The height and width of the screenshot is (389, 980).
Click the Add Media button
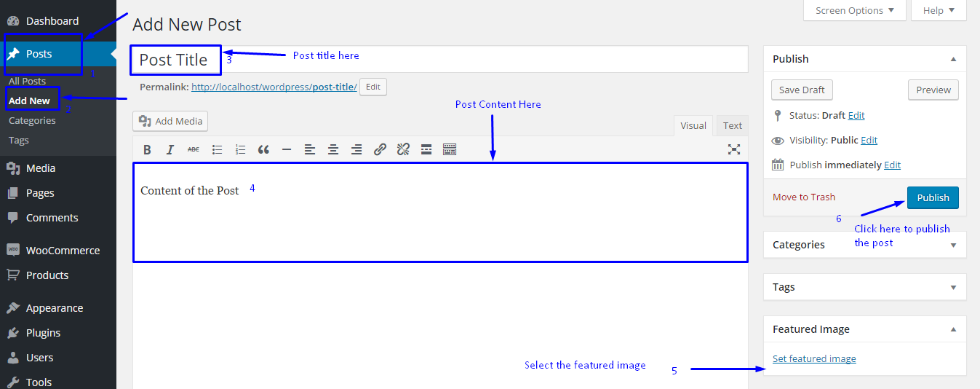[x=170, y=121]
